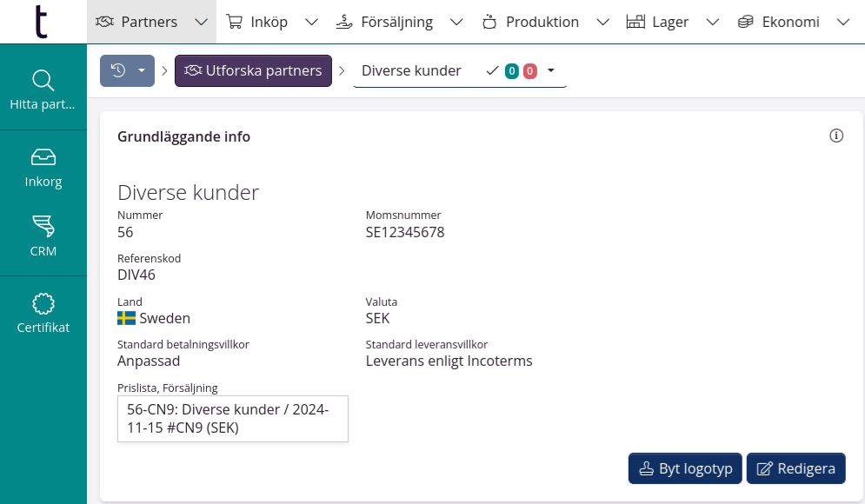Open the dropdown arrow next to history icon
Viewport: 865px width, 504px height.
click(x=141, y=71)
